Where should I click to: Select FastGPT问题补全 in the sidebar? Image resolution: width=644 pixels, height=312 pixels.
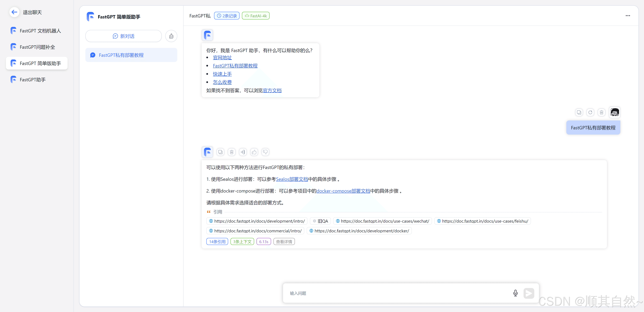pyautogui.click(x=37, y=47)
